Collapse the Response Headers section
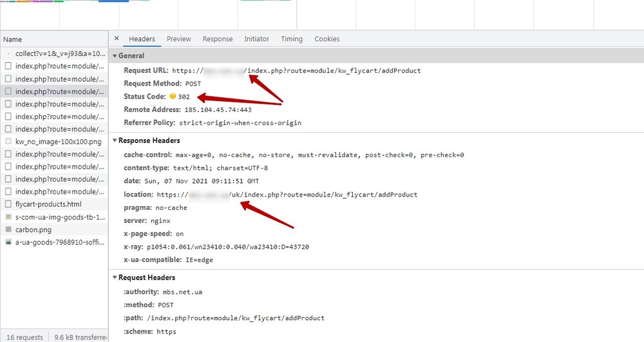 click(115, 140)
